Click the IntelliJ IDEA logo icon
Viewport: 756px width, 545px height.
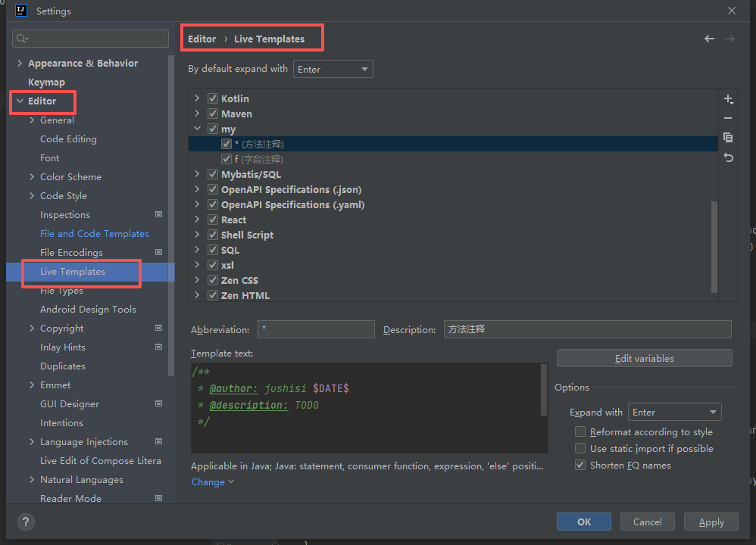(20, 11)
